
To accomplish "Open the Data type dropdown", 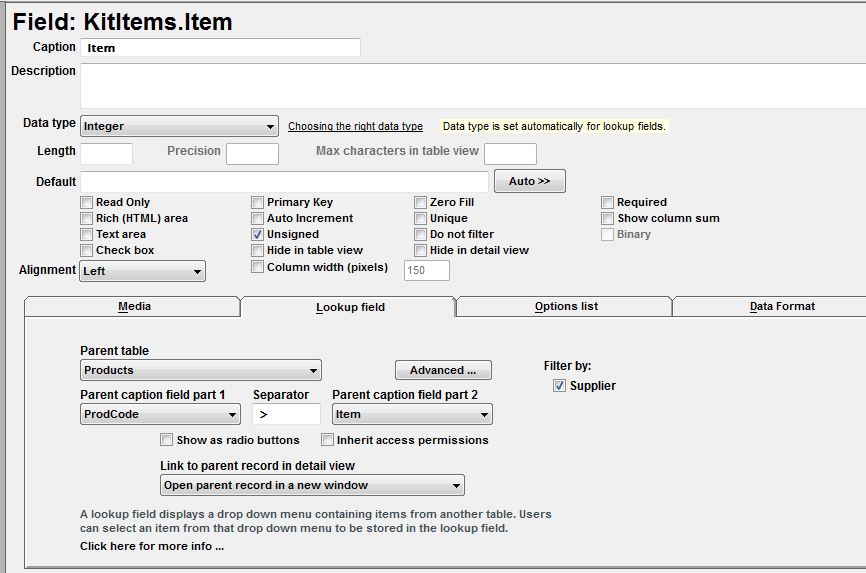I will [179, 126].
